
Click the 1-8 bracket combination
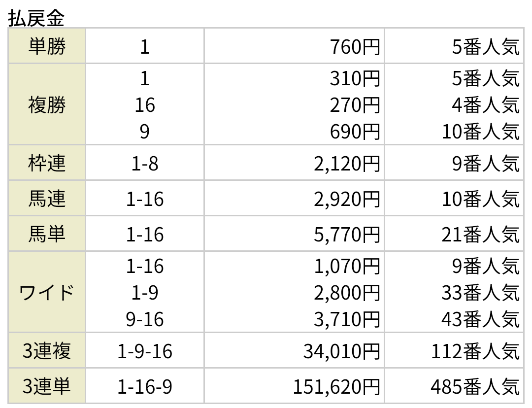click(x=144, y=164)
